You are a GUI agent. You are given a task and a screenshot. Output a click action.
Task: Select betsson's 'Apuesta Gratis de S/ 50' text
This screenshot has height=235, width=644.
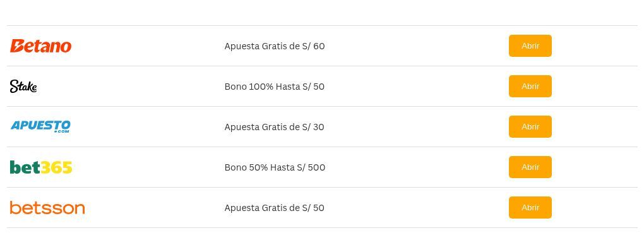tap(274, 208)
